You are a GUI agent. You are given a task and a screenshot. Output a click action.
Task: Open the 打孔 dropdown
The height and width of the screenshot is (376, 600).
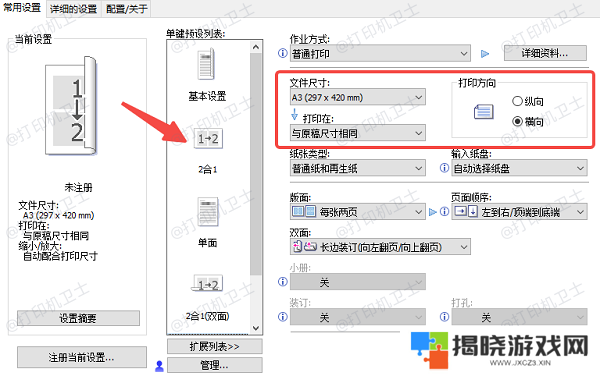coord(519,317)
